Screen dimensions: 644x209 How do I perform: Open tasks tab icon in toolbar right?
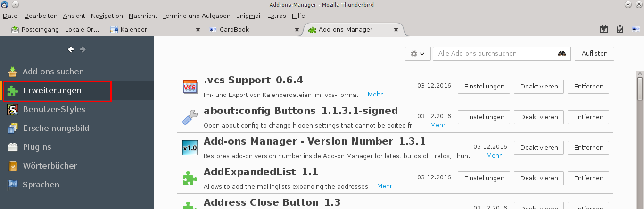(620, 29)
